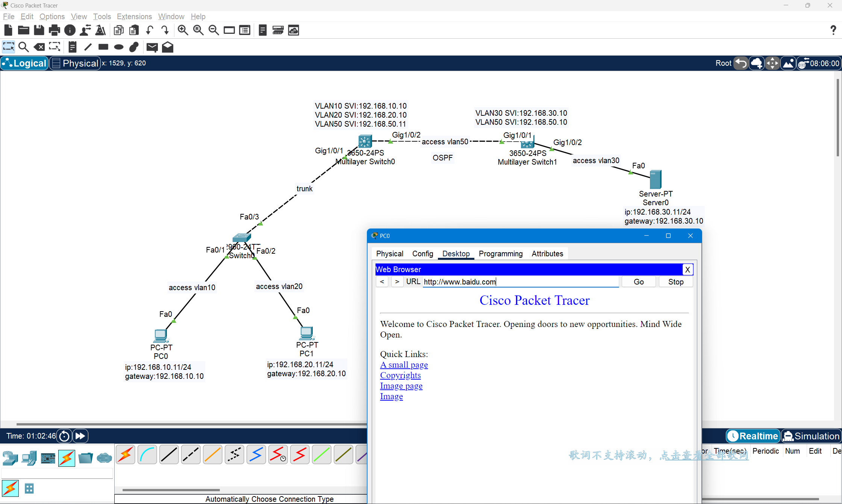Select the Draw Rectangle tool
This screenshot has height=504, width=842.
point(103,47)
